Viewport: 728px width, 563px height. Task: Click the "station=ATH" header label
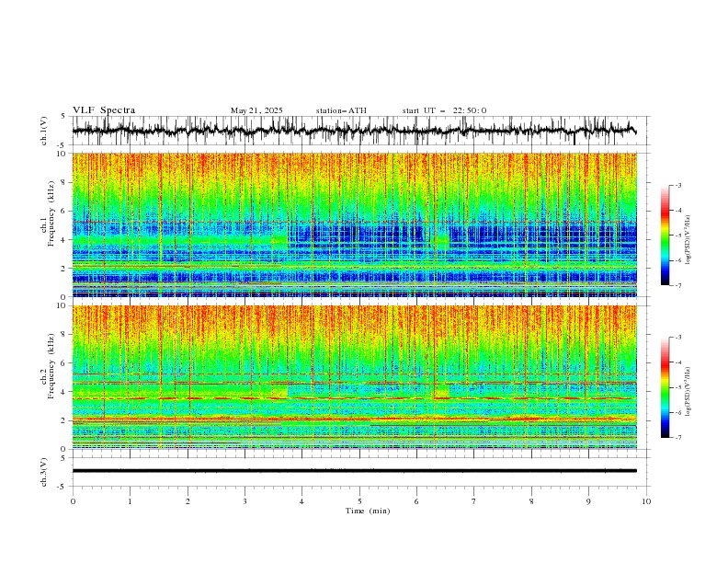(341, 110)
